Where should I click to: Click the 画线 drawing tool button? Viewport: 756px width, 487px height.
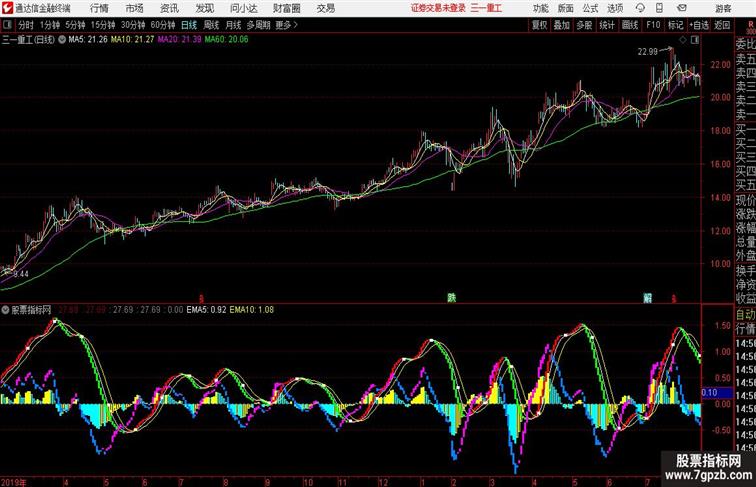coord(630,25)
